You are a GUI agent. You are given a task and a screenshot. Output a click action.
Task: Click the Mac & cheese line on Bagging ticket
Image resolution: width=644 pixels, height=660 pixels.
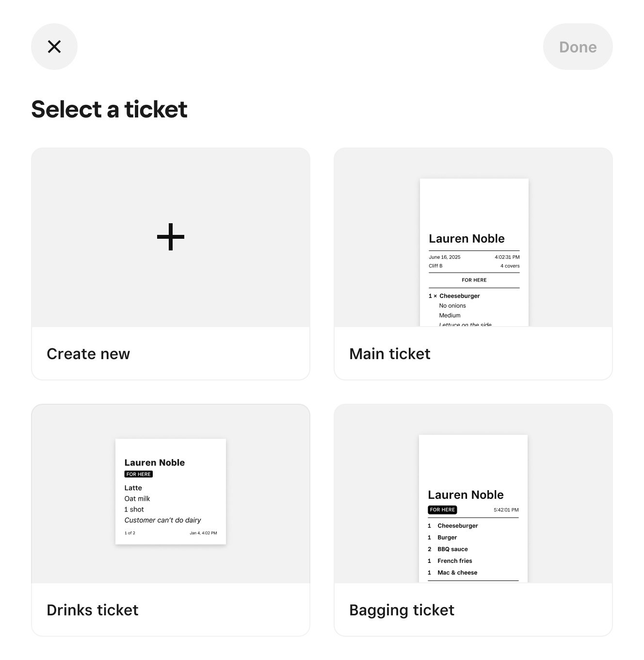(457, 573)
